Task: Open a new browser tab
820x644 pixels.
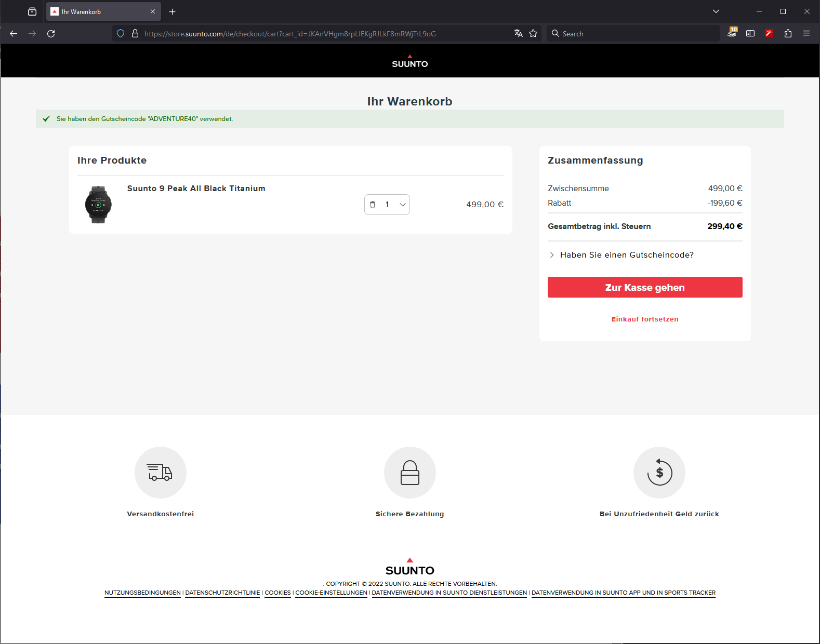Action: 173,12
